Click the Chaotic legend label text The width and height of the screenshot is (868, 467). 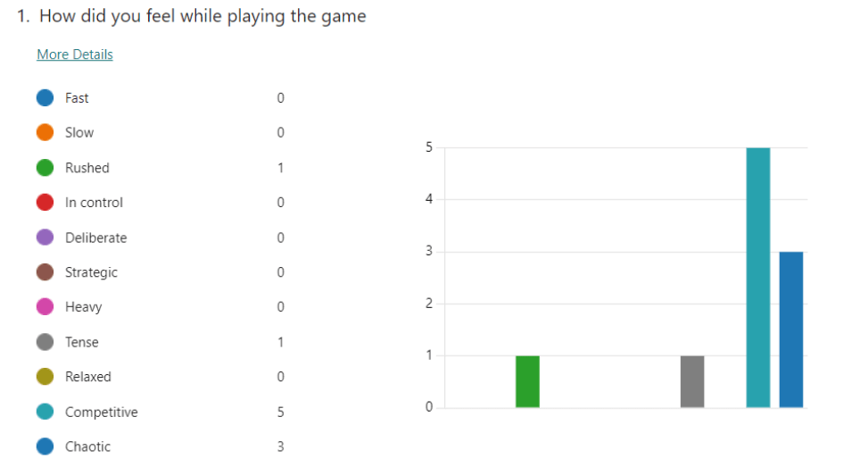pos(87,446)
